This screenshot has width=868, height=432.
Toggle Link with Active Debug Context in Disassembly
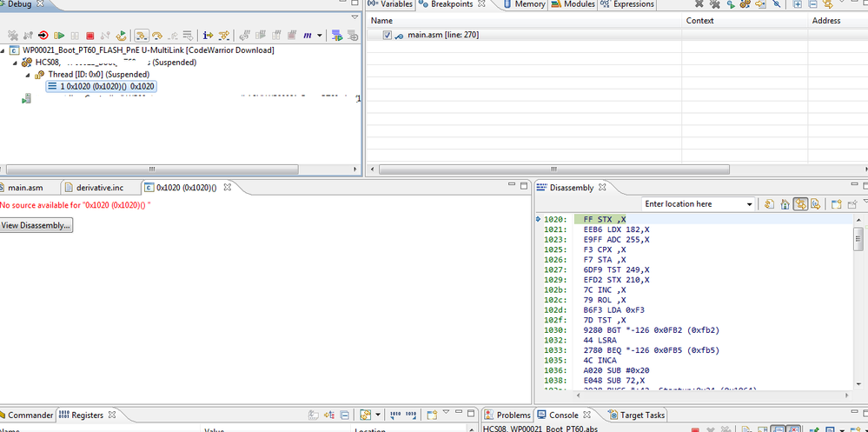800,204
